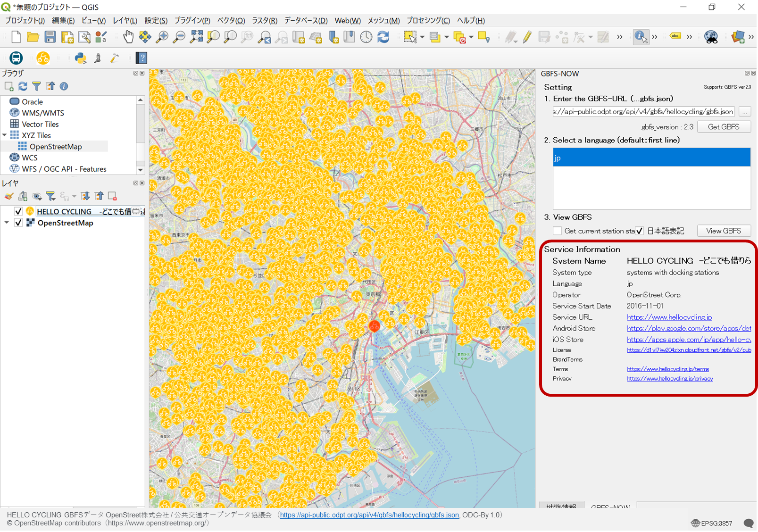Open the Python console

coord(81,58)
